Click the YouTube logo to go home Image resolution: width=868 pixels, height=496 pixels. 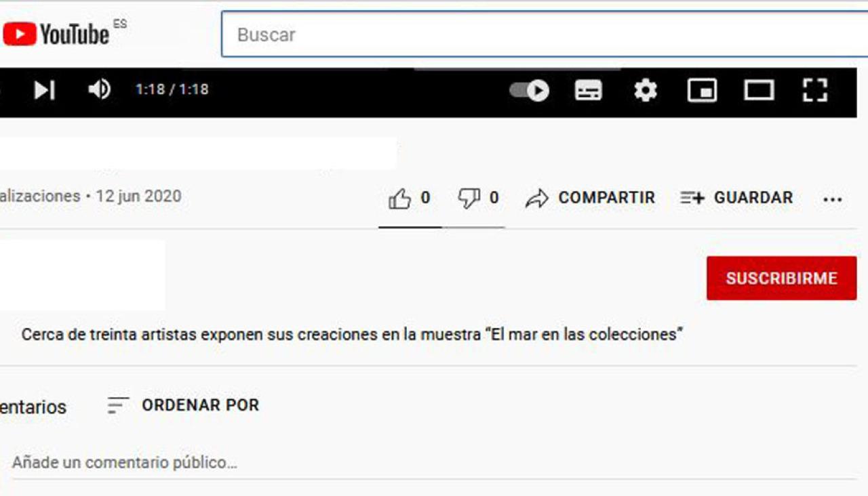click(x=56, y=34)
